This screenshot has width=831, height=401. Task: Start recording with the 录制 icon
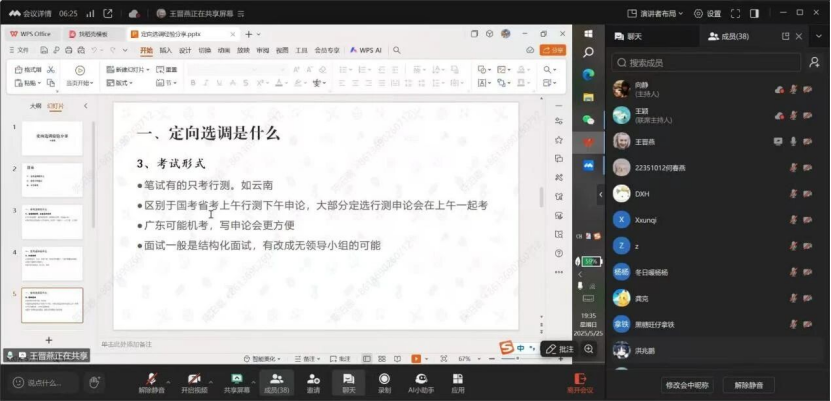(x=385, y=378)
